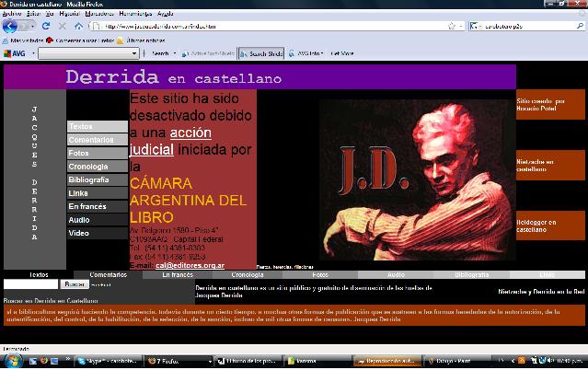
Task: Open back/forward history dropdown arrow
Action: click(x=32, y=27)
